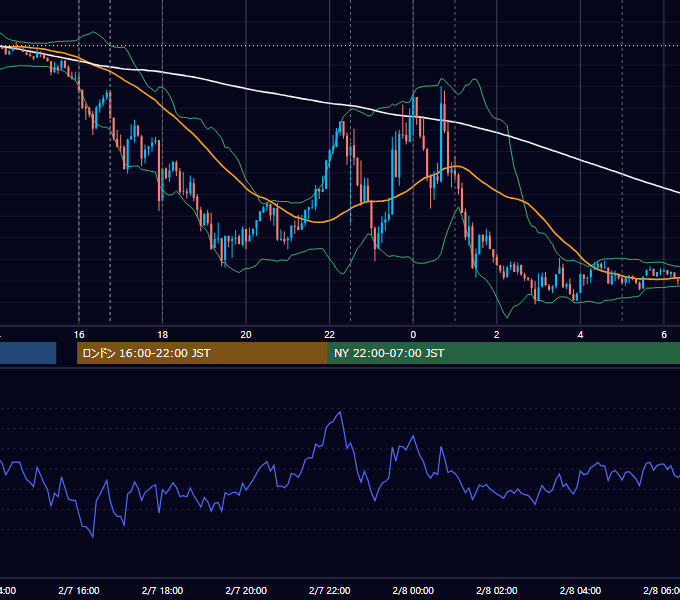Click the oscillator lowest trough after 2/7 16:00
The height and width of the screenshot is (600, 680).
[x=93, y=537]
